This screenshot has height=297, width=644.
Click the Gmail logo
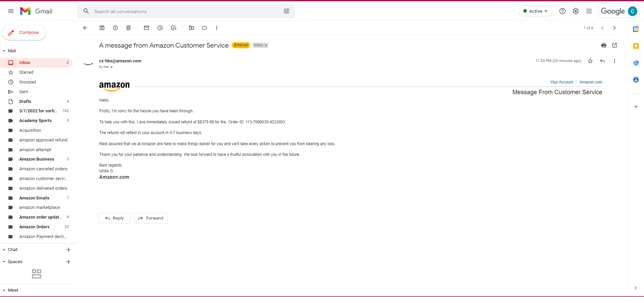click(36, 11)
